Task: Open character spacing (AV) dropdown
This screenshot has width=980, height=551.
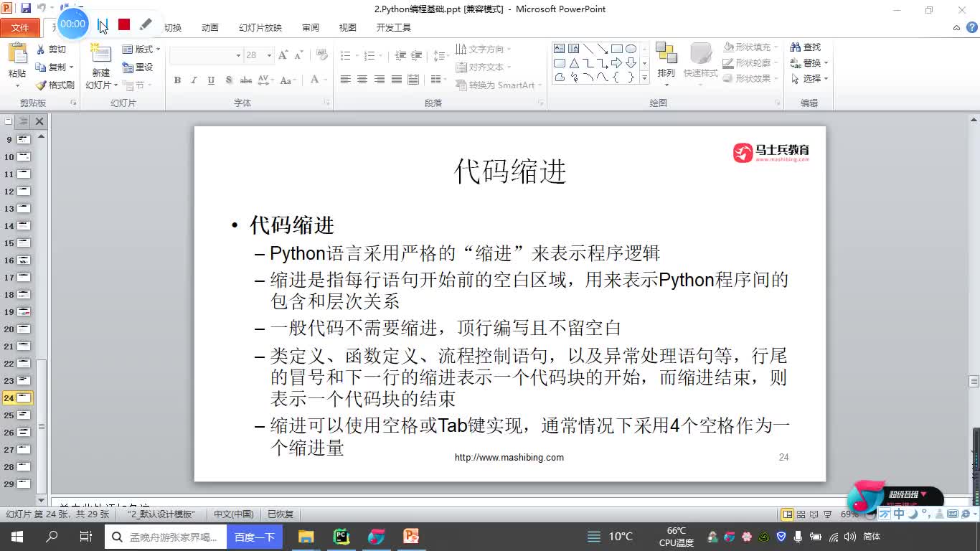Action: pyautogui.click(x=265, y=80)
